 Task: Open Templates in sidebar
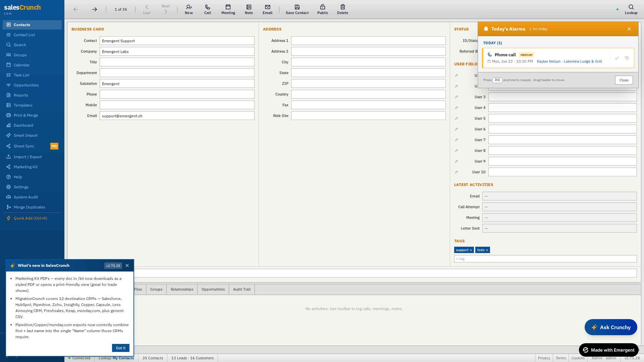[x=32, y=105]
